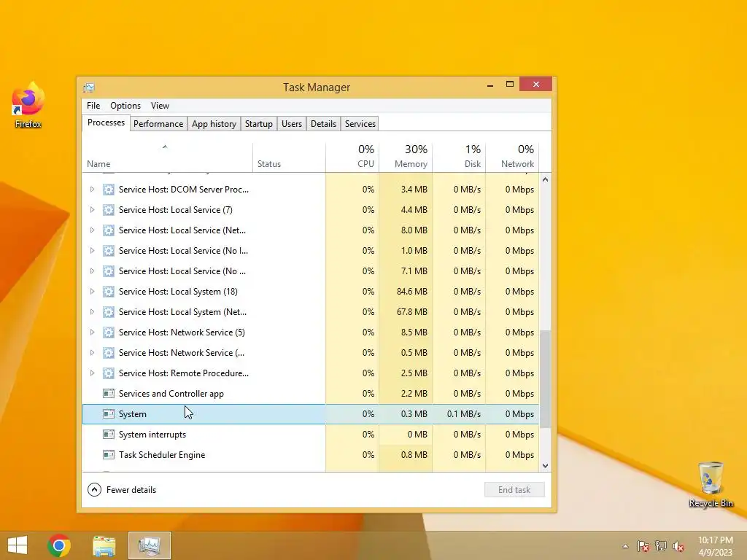Image resolution: width=747 pixels, height=560 pixels.
Task: Sort by the CPU column header
Action: 352,157
